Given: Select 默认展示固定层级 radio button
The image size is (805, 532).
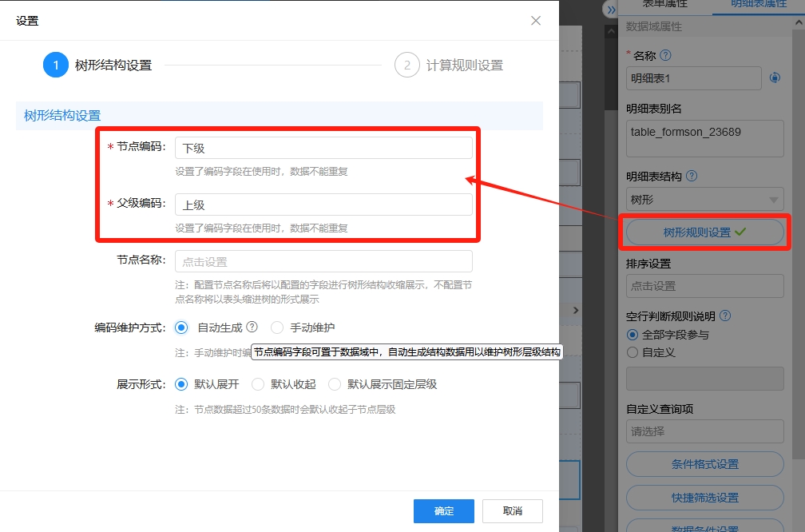Looking at the screenshot, I should pos(335,384).
